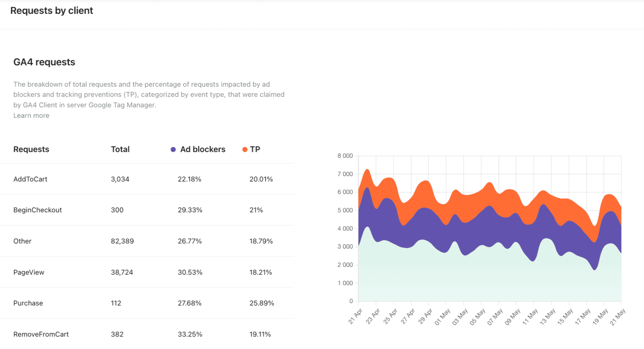
Task: Click the 01 May axis label
Action: [x=442, y=317]
